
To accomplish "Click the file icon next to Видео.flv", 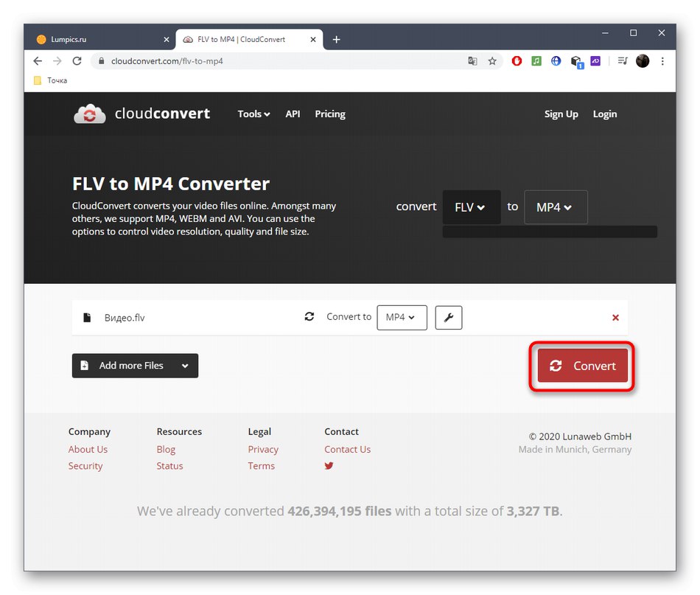I will point(87,318).
